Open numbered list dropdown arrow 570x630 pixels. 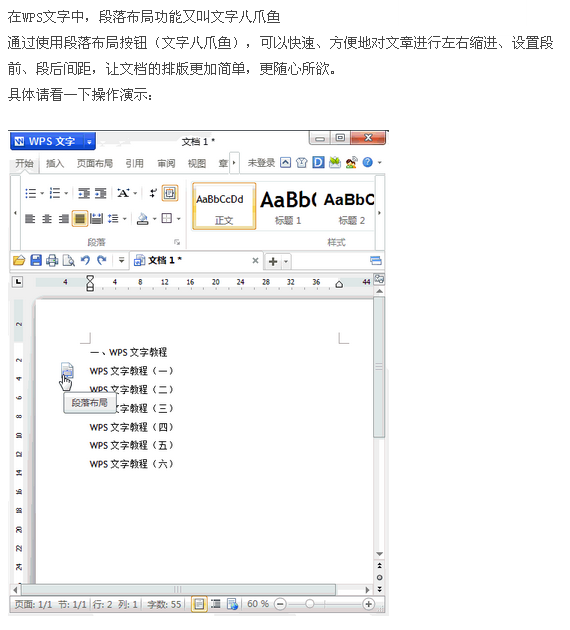tap(66, 194)
